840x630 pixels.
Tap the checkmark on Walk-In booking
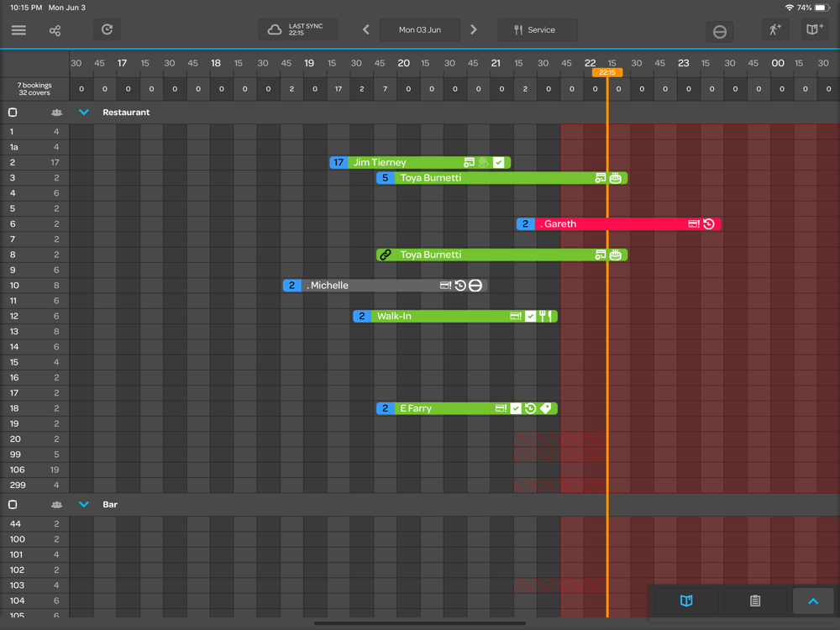[x=530, y=316]
